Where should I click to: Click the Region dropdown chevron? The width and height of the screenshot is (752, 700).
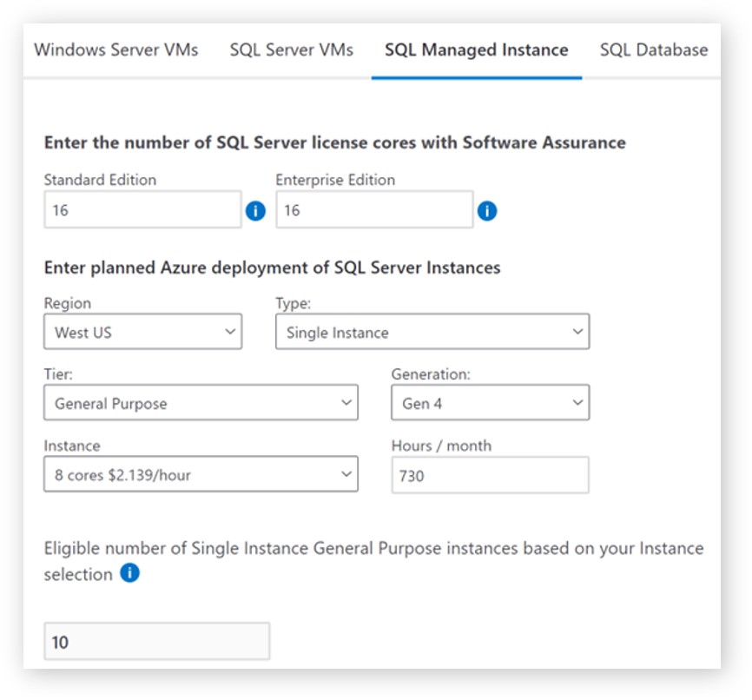pyautogui.click(x=228, y=332)
